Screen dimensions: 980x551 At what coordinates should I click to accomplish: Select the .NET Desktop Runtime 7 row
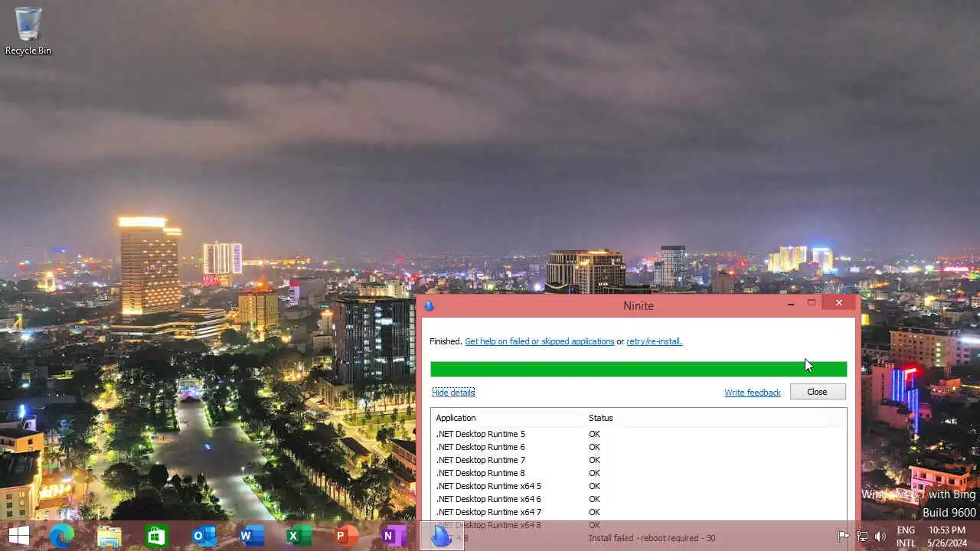(638, 460)
